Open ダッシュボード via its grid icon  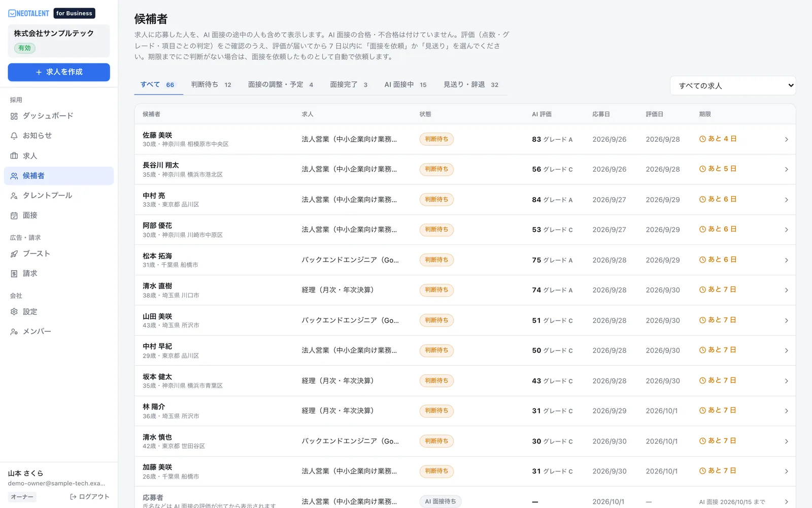click(x=14, y=116)
